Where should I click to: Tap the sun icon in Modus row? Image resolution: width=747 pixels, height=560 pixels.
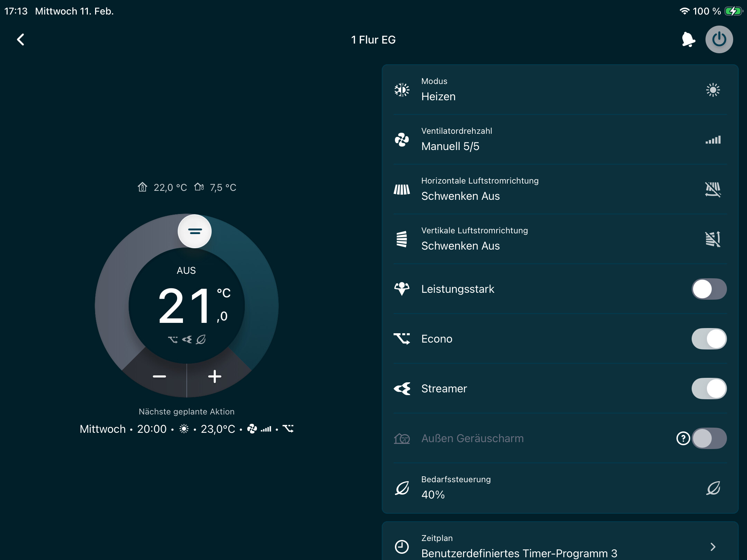[x=713, y=90]
